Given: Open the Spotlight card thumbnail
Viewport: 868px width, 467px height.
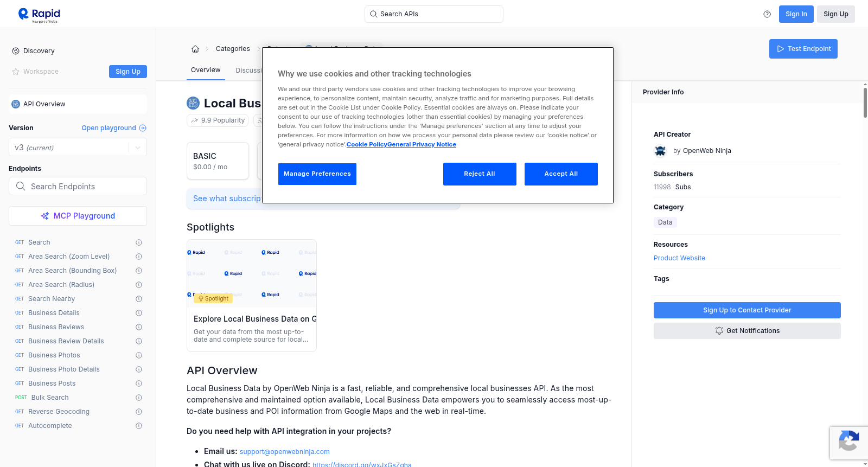Looking at the screenshot, I should pyautogui.click(x=252, y=273).
